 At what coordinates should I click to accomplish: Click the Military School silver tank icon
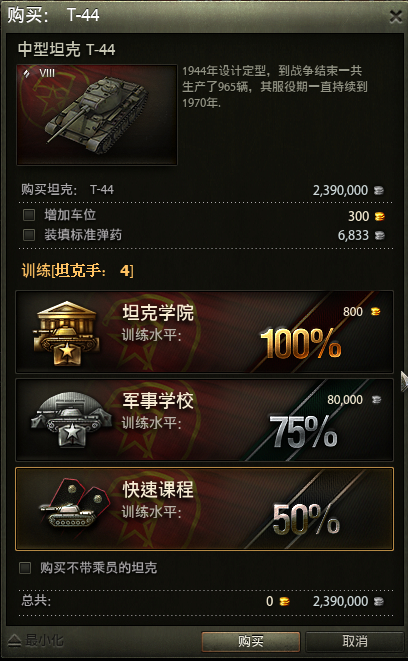click(x=71, y=419)
